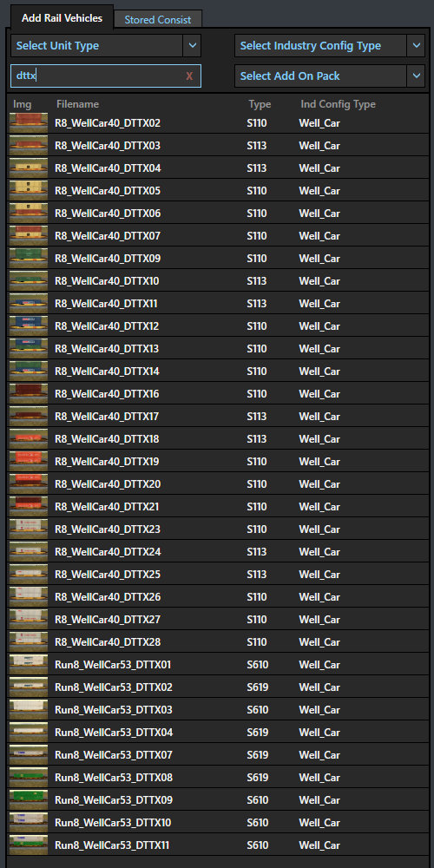Click thumbnail of R8_WellCar40_DTTX02
The width and height of the screenshot is (434, 868).
(29, 123)
